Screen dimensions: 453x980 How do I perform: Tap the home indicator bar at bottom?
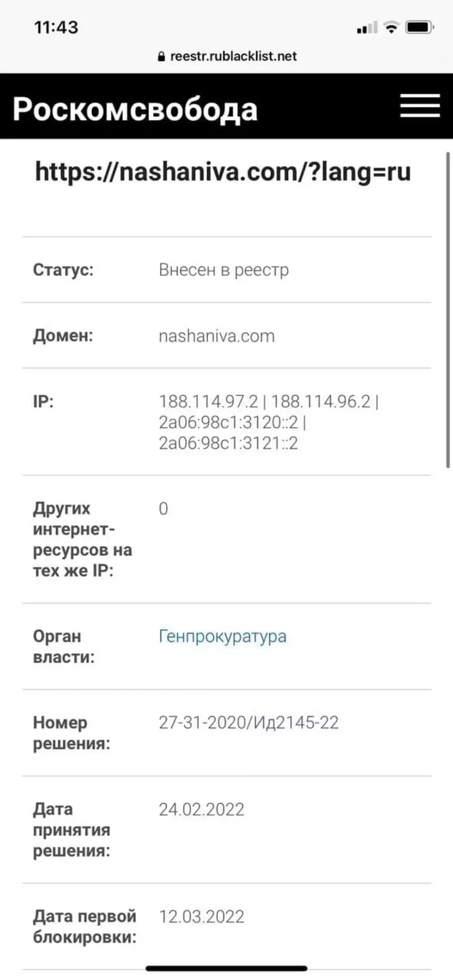pyautogui.click(x=226, y=968)
